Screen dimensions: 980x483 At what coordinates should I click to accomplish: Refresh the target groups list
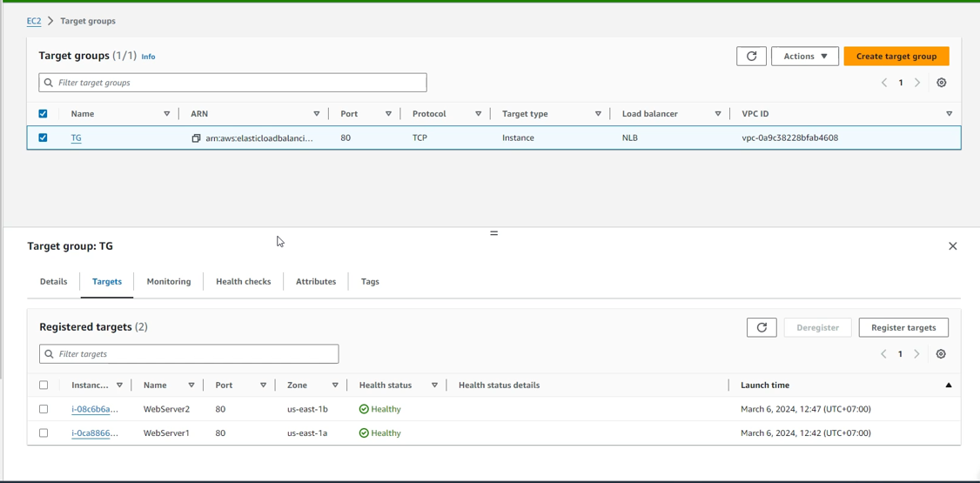pos(751,57)
